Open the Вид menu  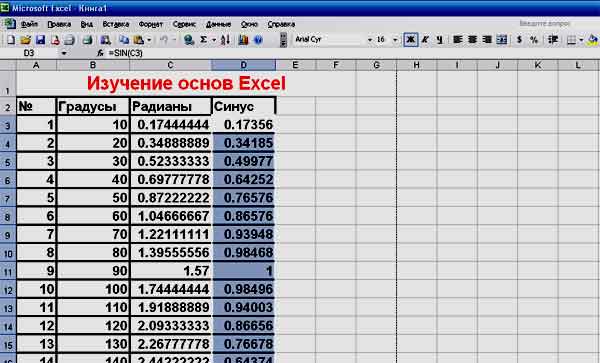coord(87,24)
